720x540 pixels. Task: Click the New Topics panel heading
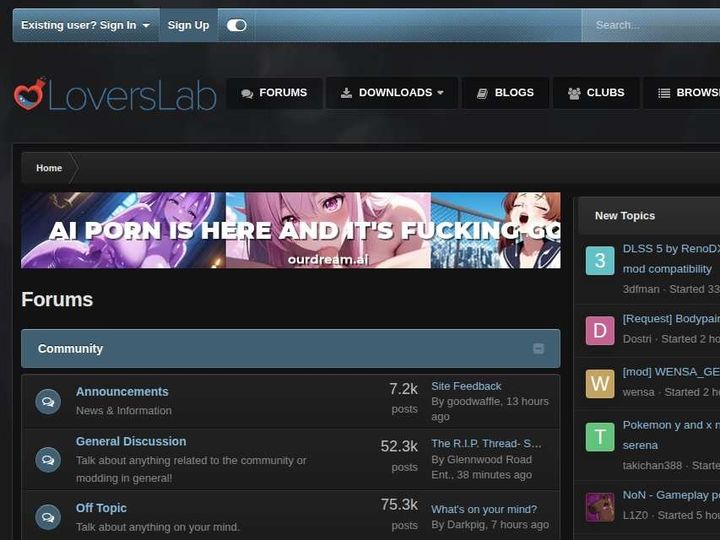625,216
